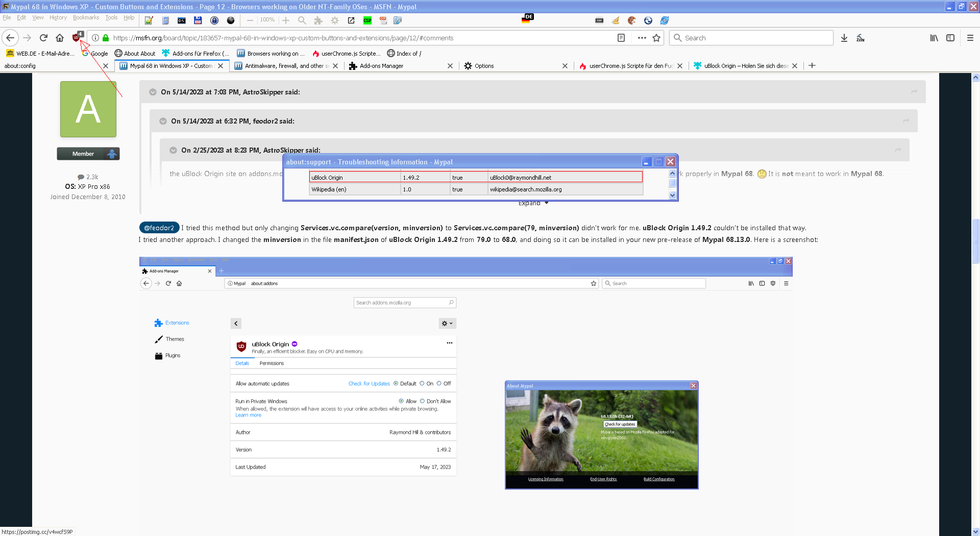
Task: Click the gear options toolbar icon
Action: [335, 20]
